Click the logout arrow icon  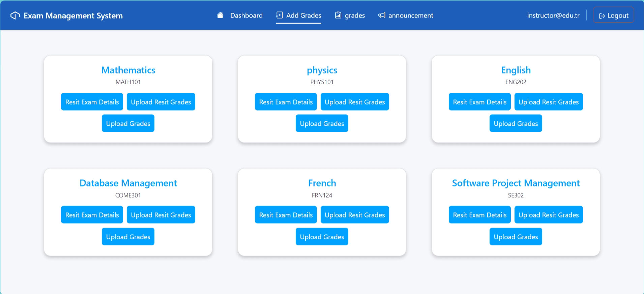click(602, 16)
